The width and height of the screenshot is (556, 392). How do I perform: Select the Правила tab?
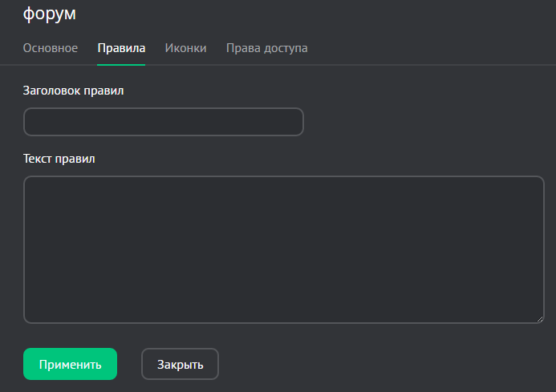coord(121,48)
